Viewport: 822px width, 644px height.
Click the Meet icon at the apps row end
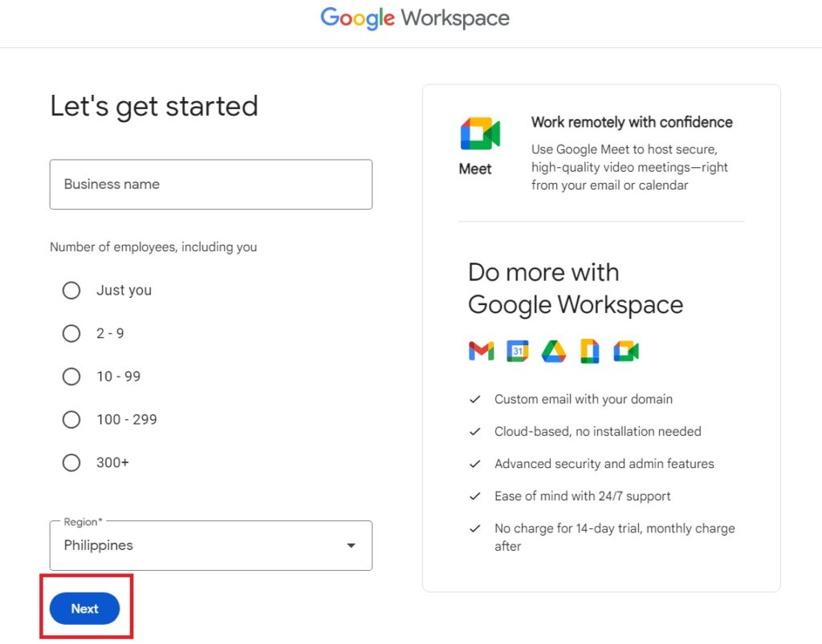pyautogui.click(x=627, y=350)
